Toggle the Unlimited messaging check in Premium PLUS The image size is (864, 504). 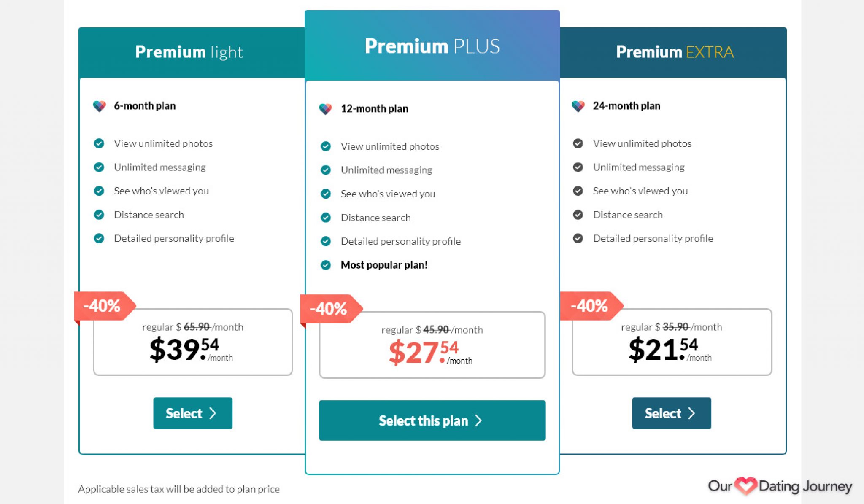point(325,170)
